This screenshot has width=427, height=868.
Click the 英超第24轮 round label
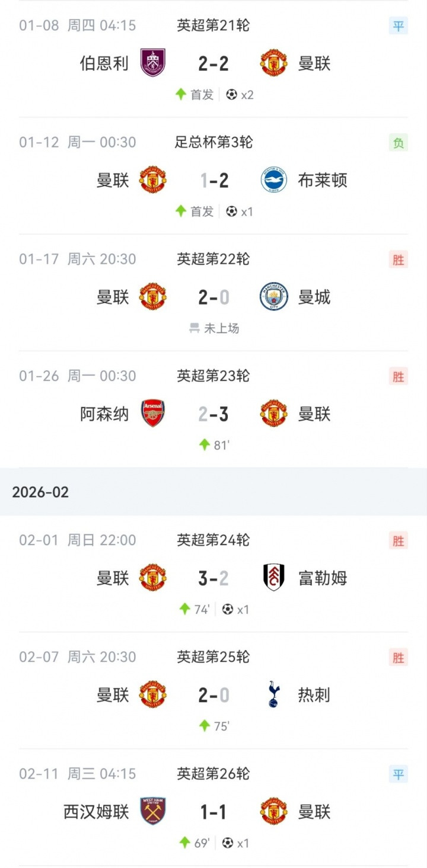click(x=213, y=540)
